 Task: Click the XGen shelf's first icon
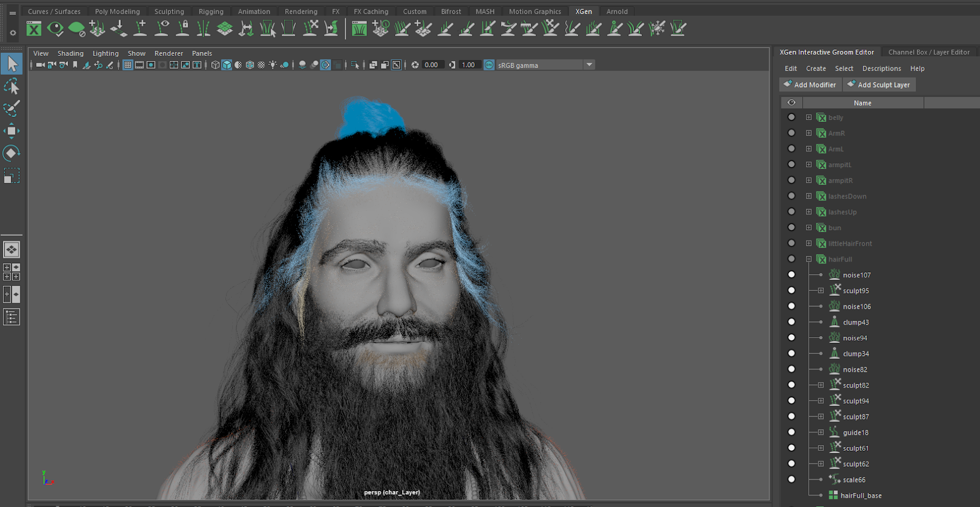34,29
